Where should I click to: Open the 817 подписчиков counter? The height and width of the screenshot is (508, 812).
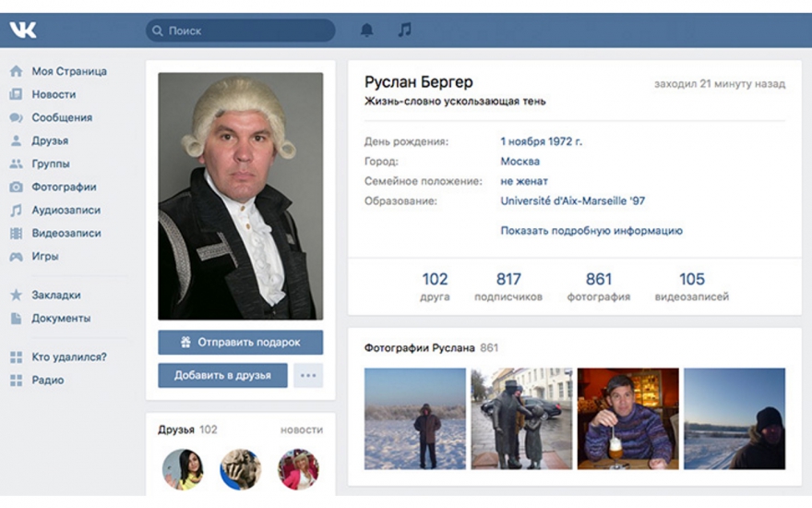[508, 286]
